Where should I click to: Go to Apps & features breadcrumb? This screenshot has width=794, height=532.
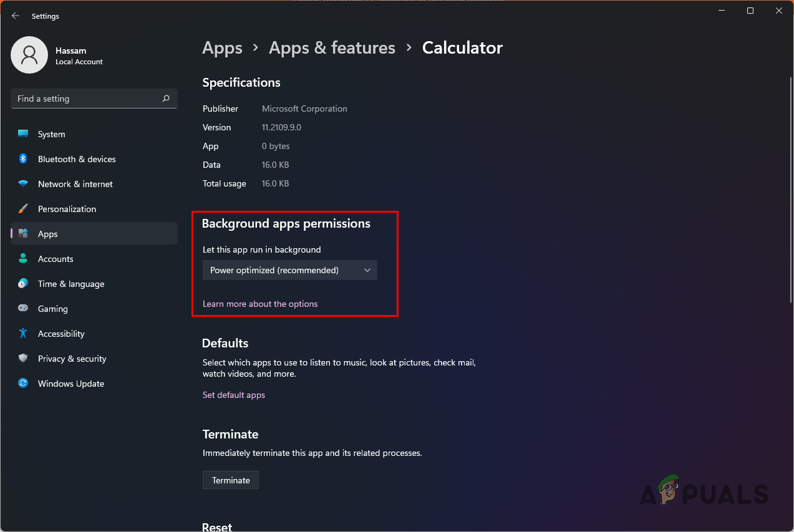(332, 48)
